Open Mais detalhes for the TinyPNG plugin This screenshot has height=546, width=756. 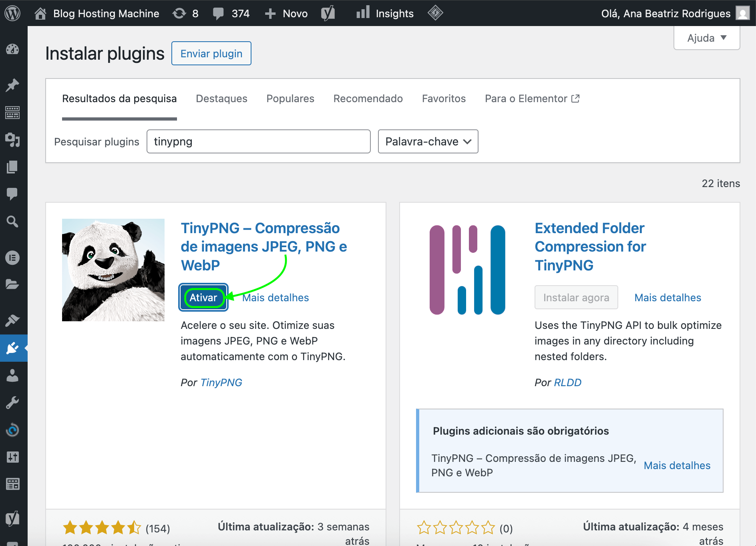[275, 298]
